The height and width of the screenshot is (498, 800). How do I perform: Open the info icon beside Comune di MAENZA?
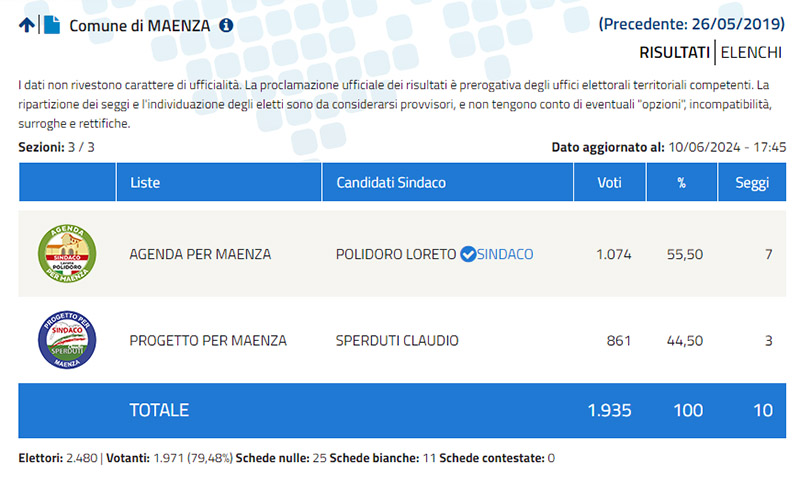pos(226,25)
